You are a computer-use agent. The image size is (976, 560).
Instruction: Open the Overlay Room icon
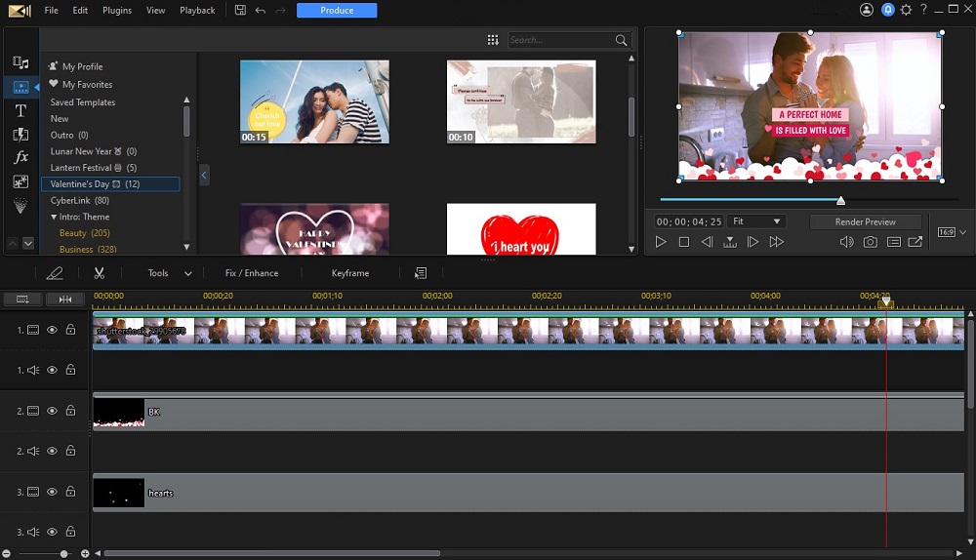pos(20,181)
